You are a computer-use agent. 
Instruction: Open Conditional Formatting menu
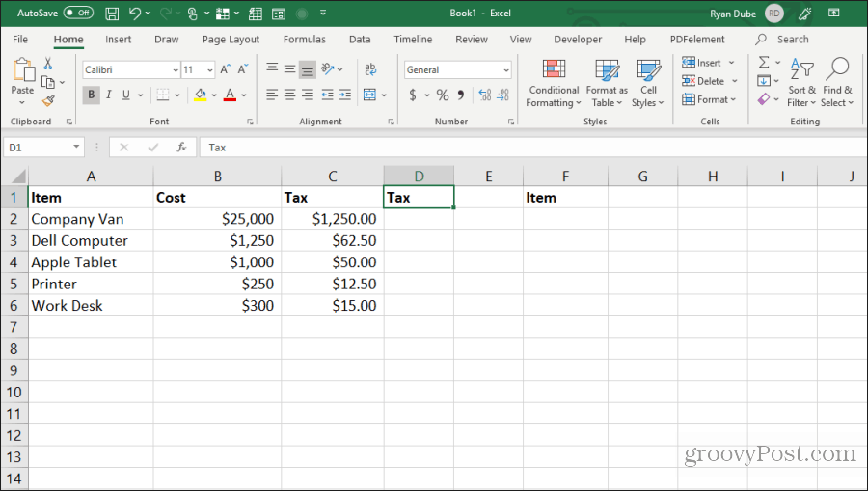pos(554,83)
